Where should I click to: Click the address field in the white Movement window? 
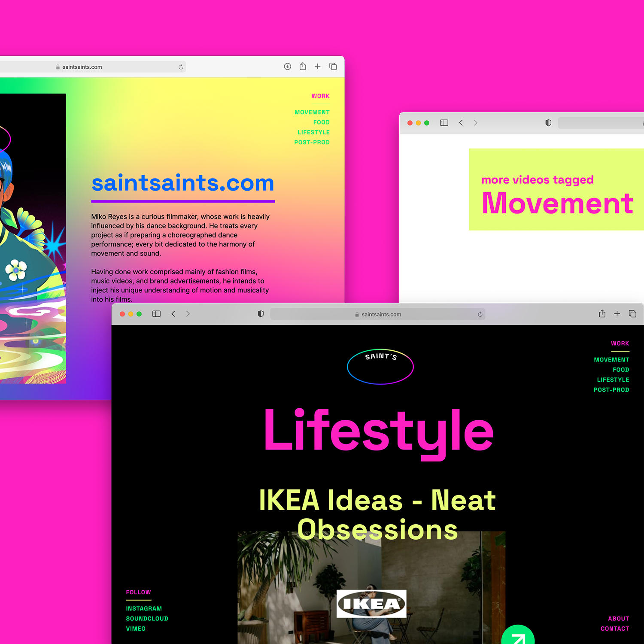(x=601, y=123)
